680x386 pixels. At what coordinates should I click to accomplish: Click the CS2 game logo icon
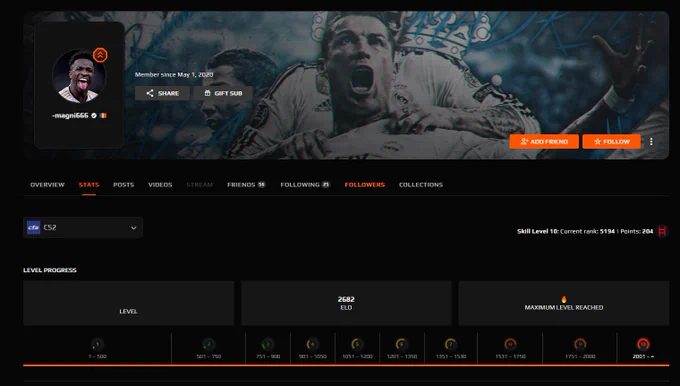[33, 227]
